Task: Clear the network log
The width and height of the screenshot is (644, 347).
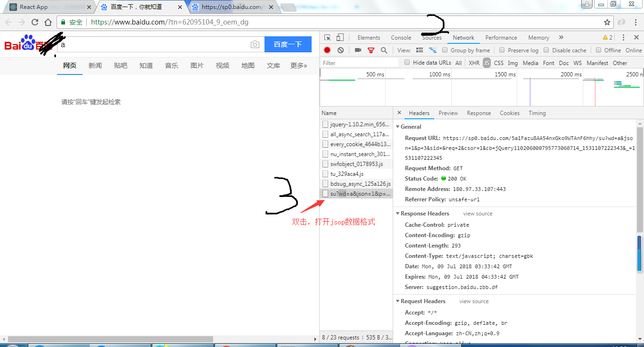Action: (340, 50)
